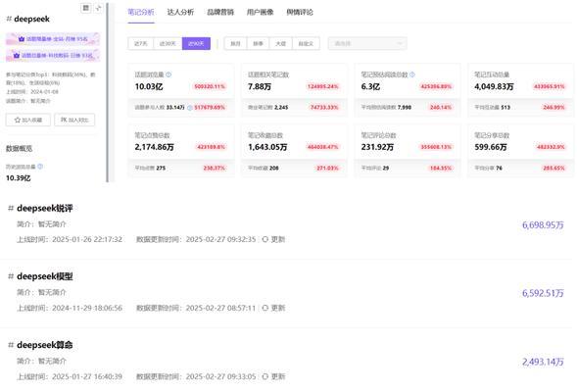
Task: Click the refresh icon in the deepseek锐评 row
Action: click(264, 239)
